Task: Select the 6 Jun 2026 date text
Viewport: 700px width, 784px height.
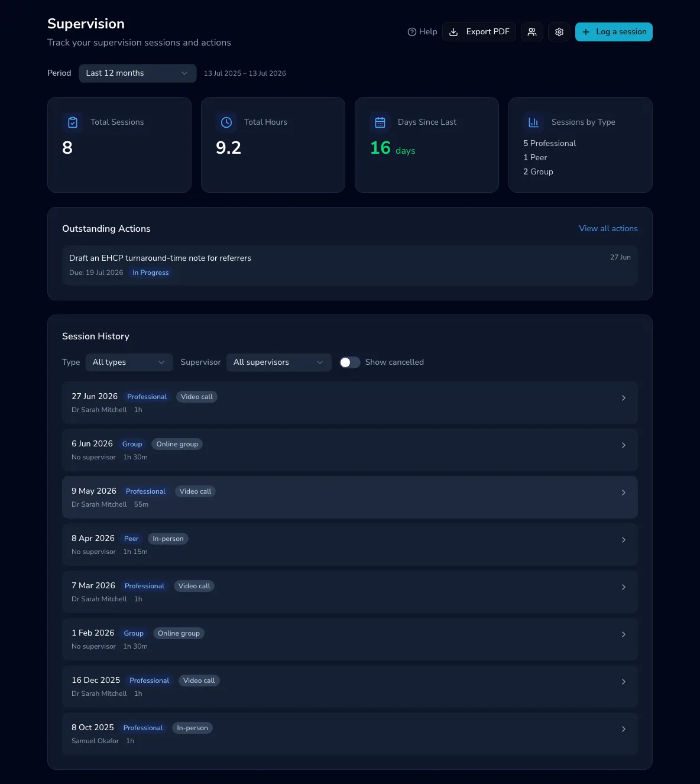Action: point(92,444)
